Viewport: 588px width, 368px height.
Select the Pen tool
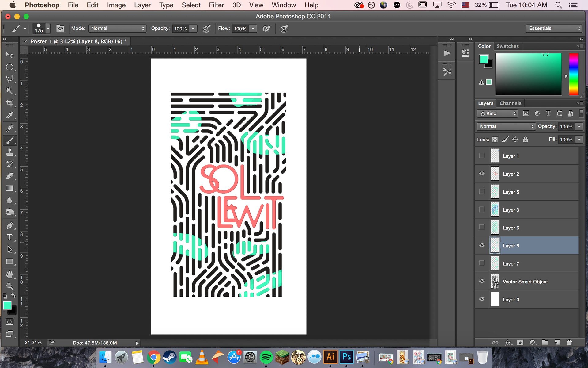point(9,225)
